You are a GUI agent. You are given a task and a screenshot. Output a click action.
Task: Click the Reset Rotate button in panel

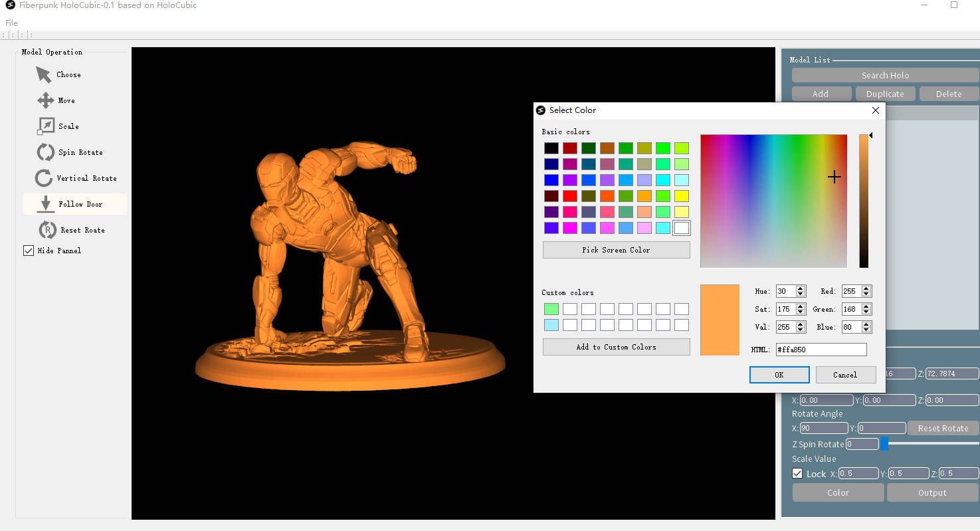tap(943, 428)
